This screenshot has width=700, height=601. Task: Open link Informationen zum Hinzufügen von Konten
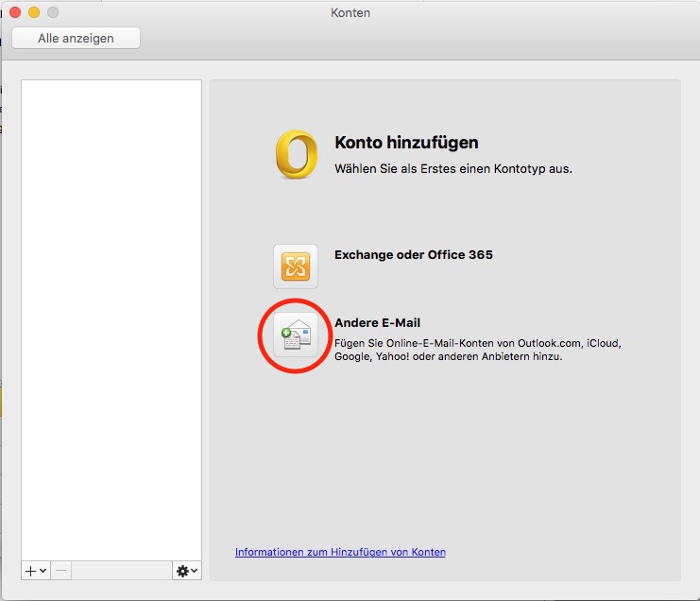click(x=340, y=552)
